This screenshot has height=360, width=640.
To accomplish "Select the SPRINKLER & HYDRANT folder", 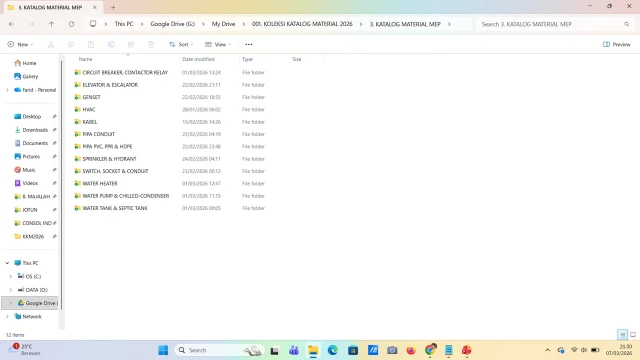I will [109, 159].
